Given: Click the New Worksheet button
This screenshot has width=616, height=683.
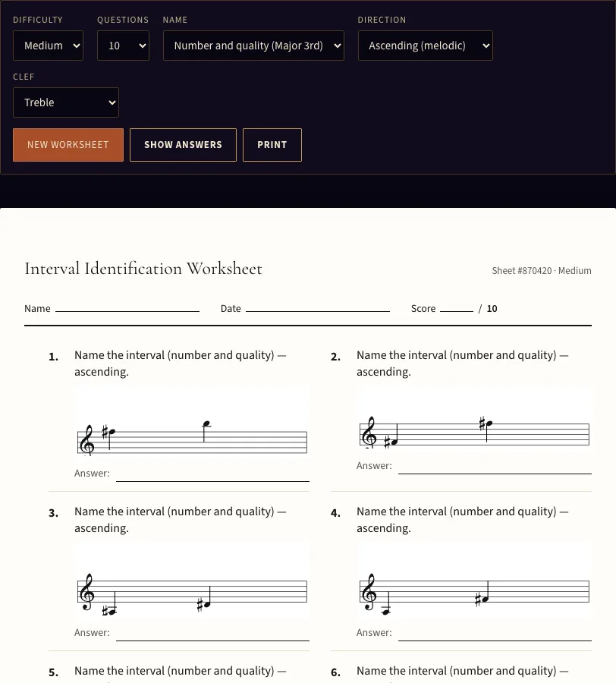Looking at the screenshot, I should pyautogui.click(x=68, y=145).
